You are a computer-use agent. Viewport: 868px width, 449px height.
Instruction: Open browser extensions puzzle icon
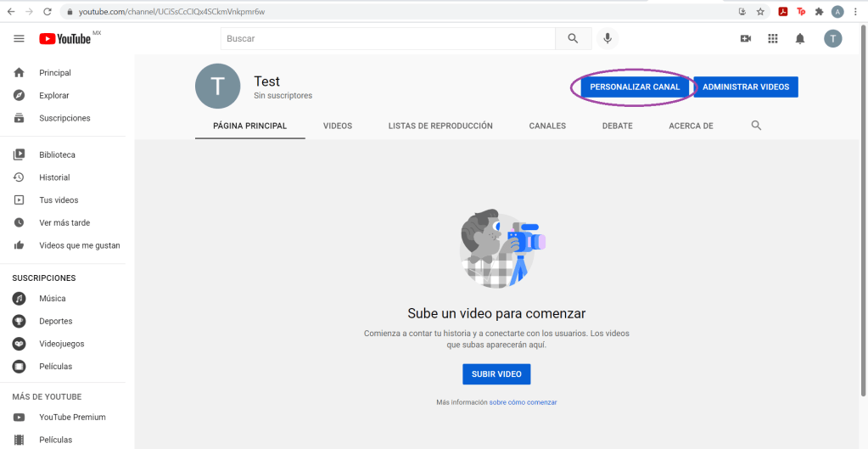(820, 12)
